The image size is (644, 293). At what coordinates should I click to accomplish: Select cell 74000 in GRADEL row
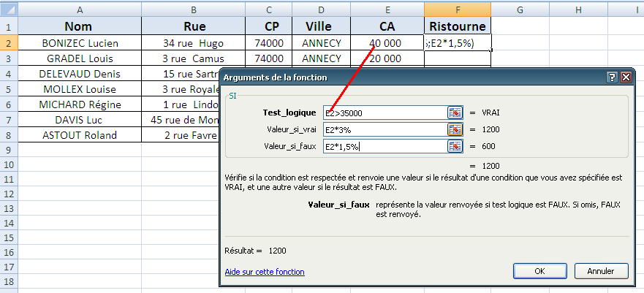(x=268, y=58)
